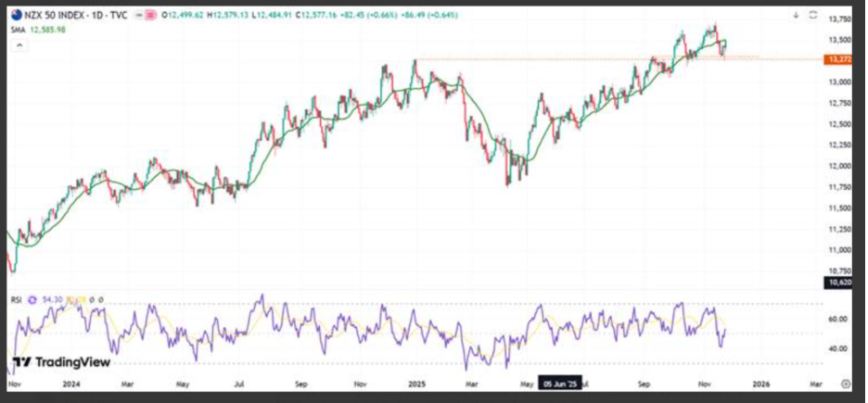Select the SMA indicator label
Image resolution: width=868 pixels, height=403 pixels.
click(18, 30)
